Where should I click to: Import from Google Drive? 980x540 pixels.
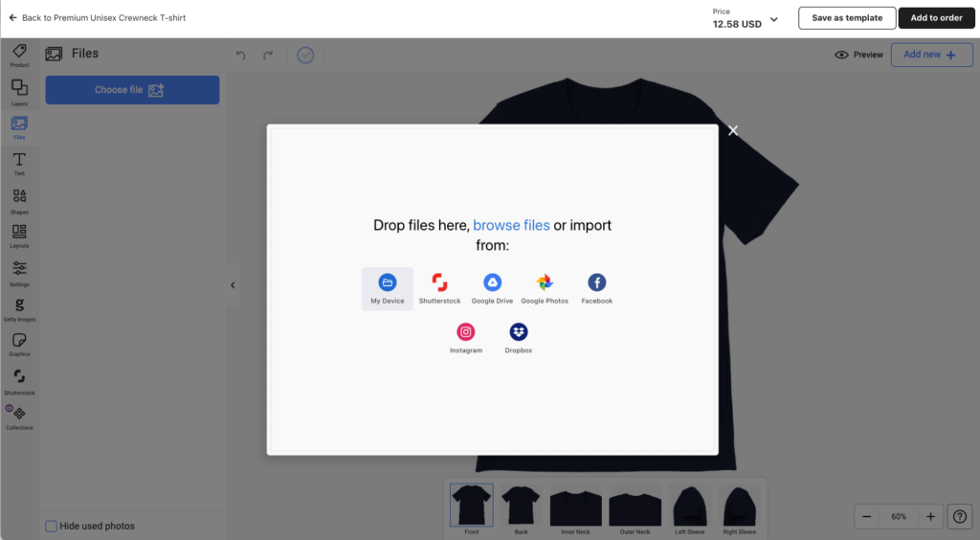492,282
